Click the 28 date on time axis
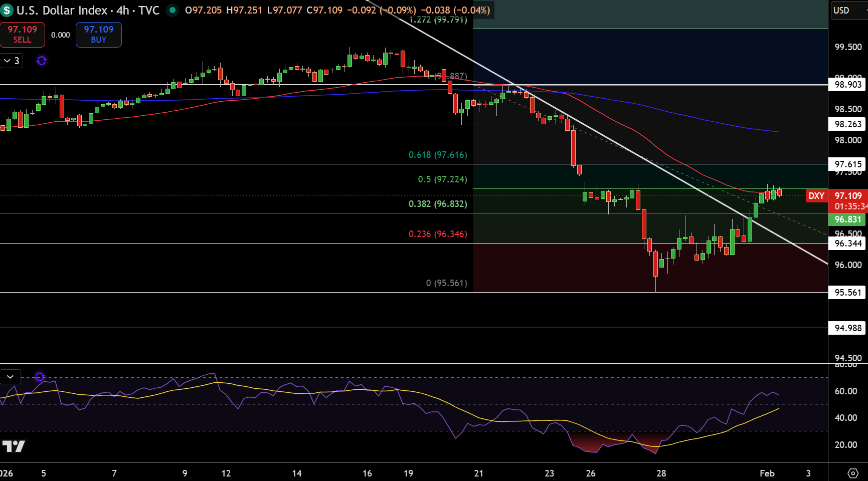This screenshot has width=868, height=481. pyautogui.click(x=661, y=473)
